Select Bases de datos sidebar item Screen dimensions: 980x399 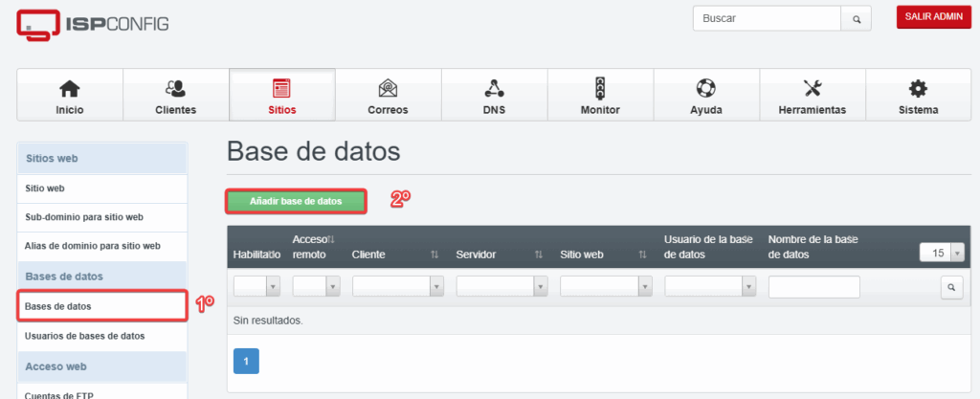(102, 306)
